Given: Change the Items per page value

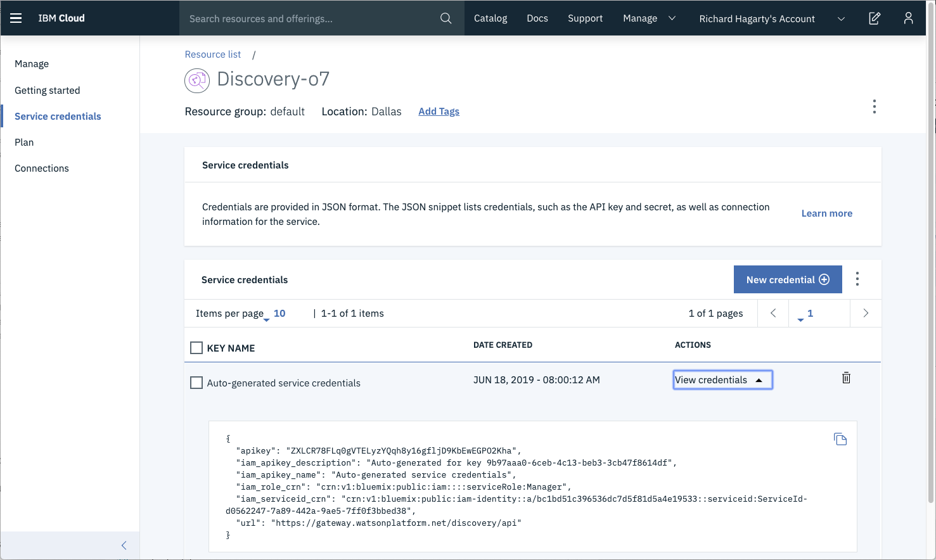Looking at the screenshot, I should point(278,314).
